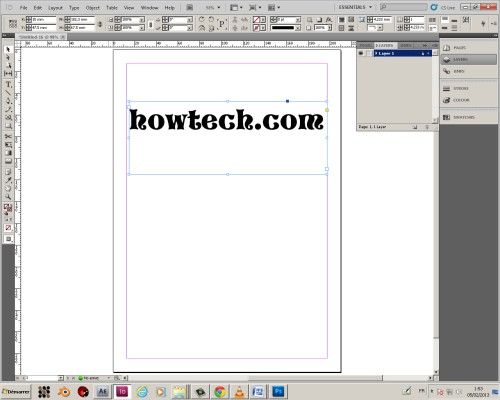
Task: Open the Essentials workspace switcher
Action: (355, 7)
